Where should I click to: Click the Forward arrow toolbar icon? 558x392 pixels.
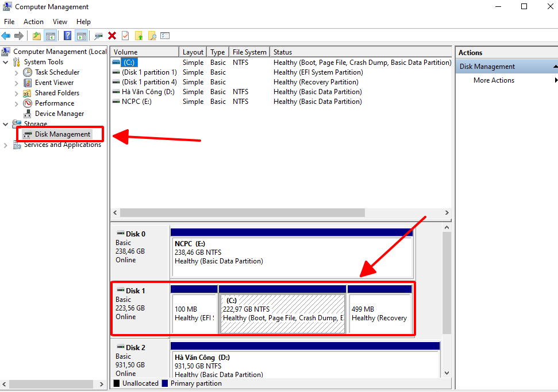tap(19, 36)
